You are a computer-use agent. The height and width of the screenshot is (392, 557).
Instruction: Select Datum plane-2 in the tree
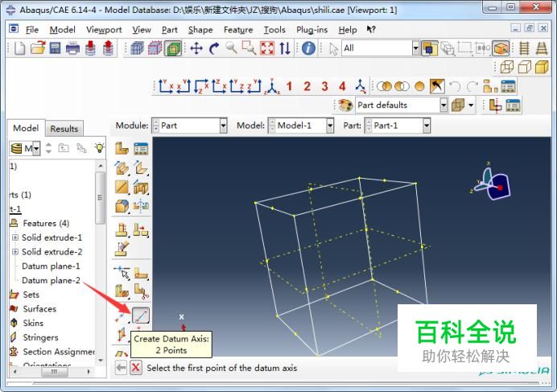(x=51, y=280)
